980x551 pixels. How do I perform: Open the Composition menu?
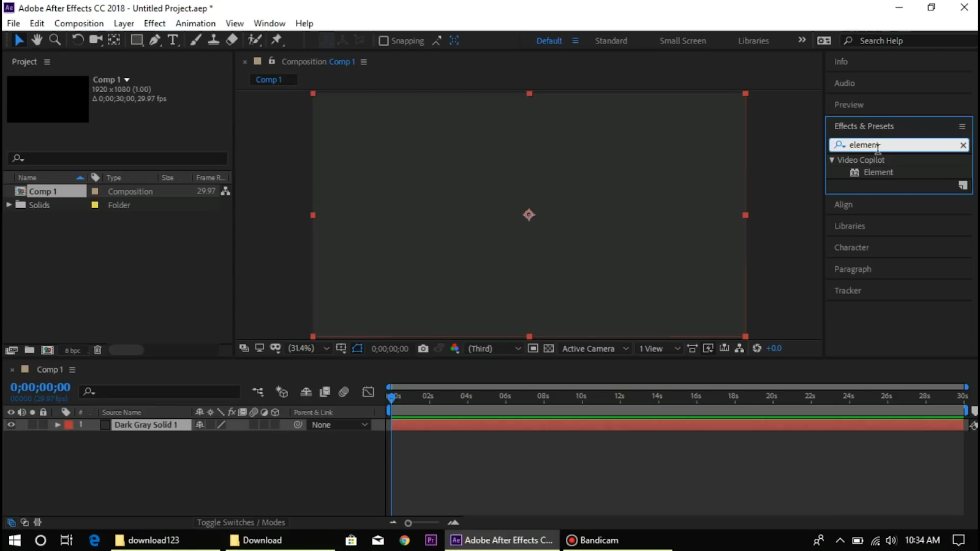click(x=79, y=23)
